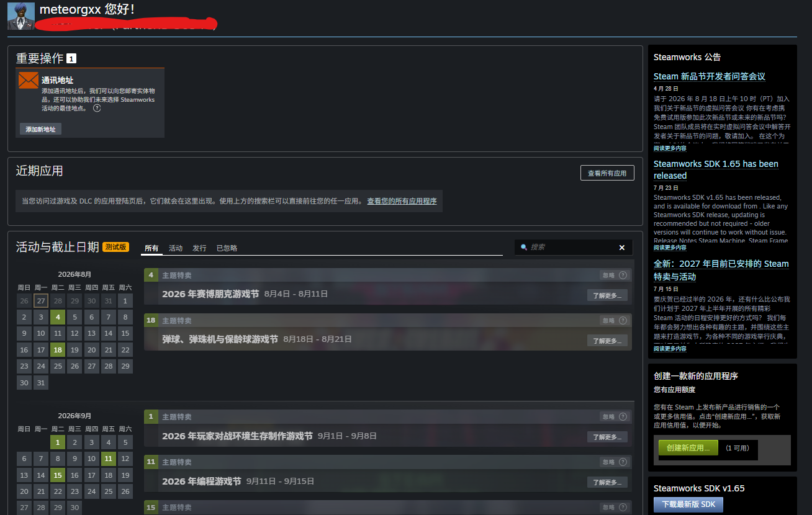Image resolution: width=812 pixels, height=515 pixels.
Task: Click the green 18 date badge on 弹球游戏节
Action: click(x=151, y=321)
